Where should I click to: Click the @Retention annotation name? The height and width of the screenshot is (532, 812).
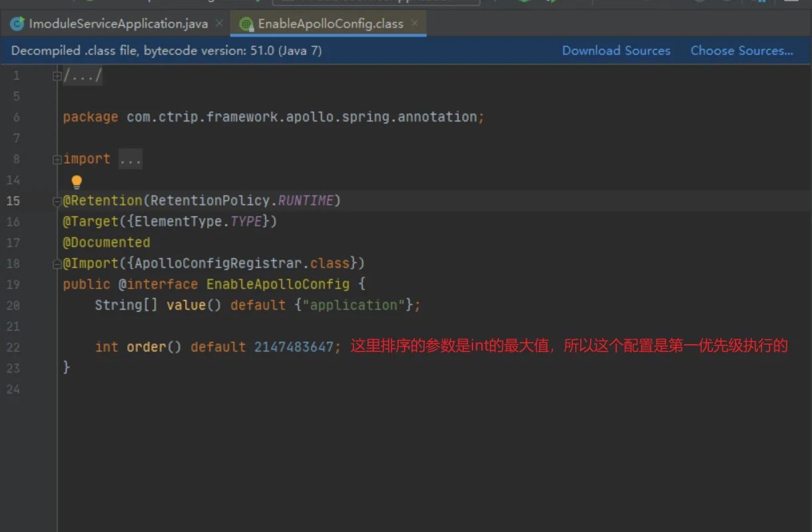(x=103, y=201)
